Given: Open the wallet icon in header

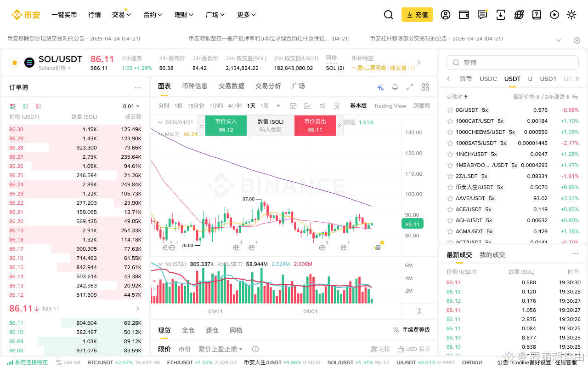Looking at the screenshot, I should click(x=464, y=15).
